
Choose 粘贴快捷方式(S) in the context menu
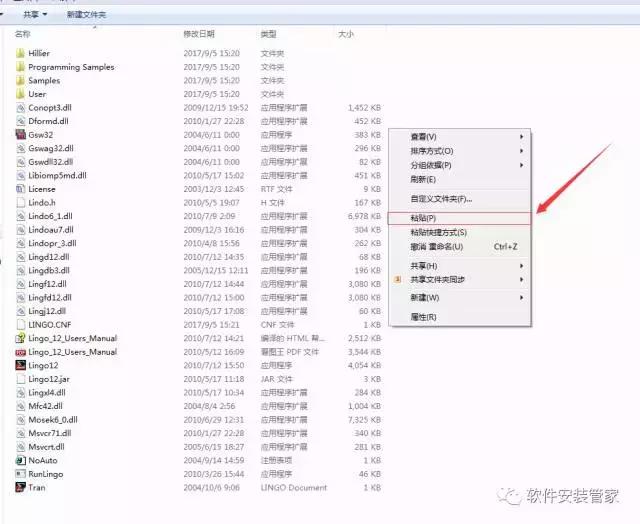459,233
